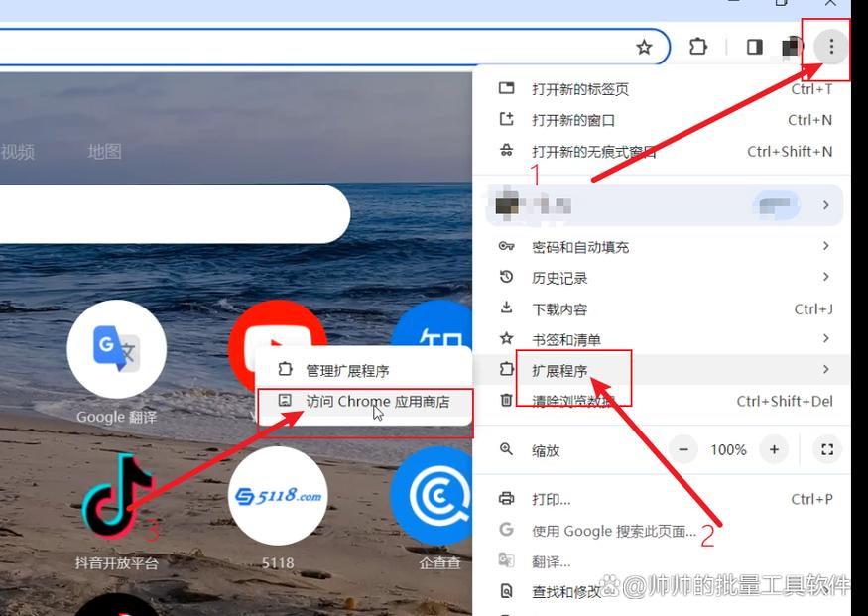Image resolution: width=868 pixels, height=616 pixels.
Task: Open the 5118.com shortcut
Action: (278, 496)
